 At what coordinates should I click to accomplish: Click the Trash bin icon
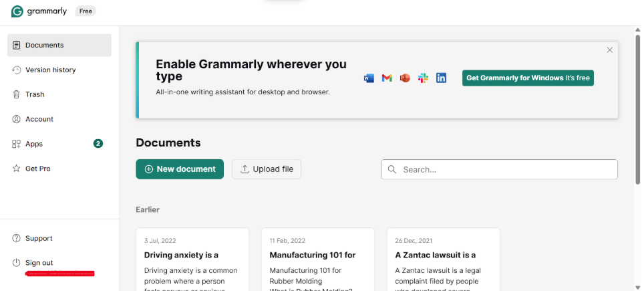click(x=17, y=94)
